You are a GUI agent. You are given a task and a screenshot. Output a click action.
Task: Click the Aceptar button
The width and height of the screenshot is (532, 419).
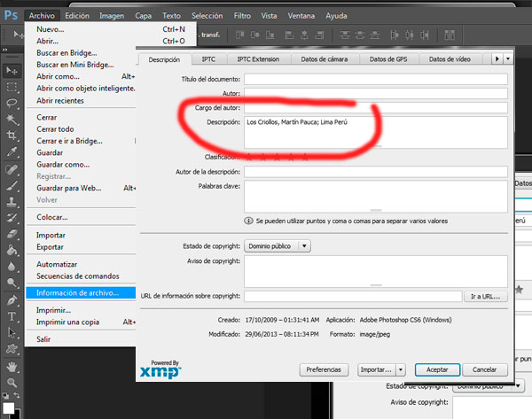click(x=437, y=369)
